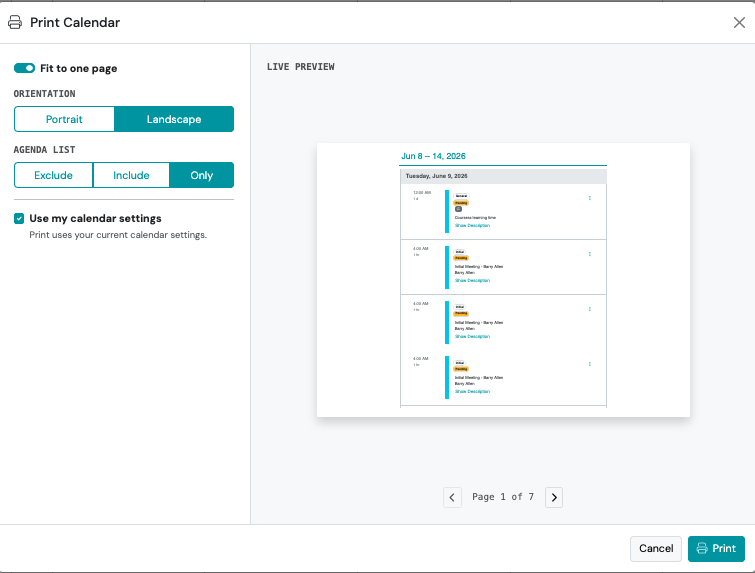Screen dimensions: 755x573
Task: Go to previous preview page
Action: coord(452,497)
